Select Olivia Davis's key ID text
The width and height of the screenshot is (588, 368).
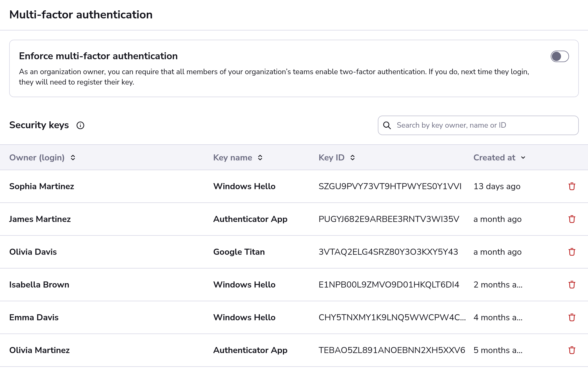click(x=388, y=252)
